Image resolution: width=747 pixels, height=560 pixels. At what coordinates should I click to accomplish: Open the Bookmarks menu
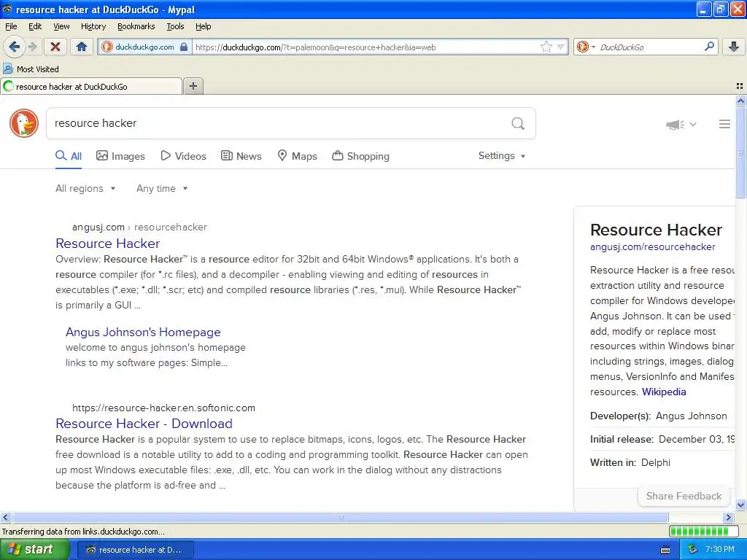(x=136, y=26)
